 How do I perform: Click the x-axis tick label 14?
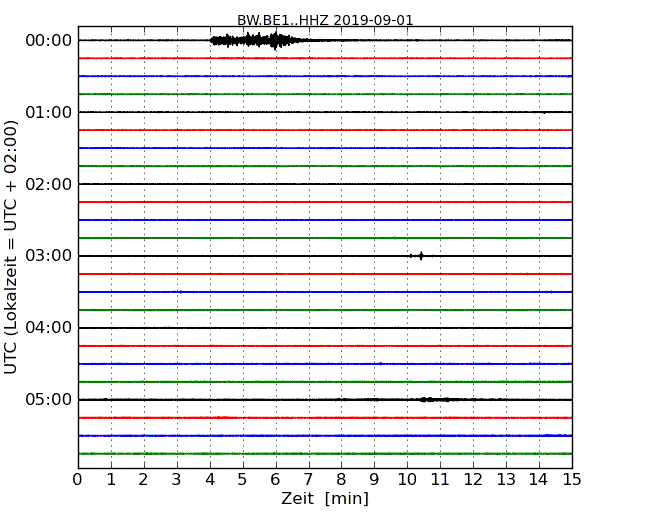538,479
